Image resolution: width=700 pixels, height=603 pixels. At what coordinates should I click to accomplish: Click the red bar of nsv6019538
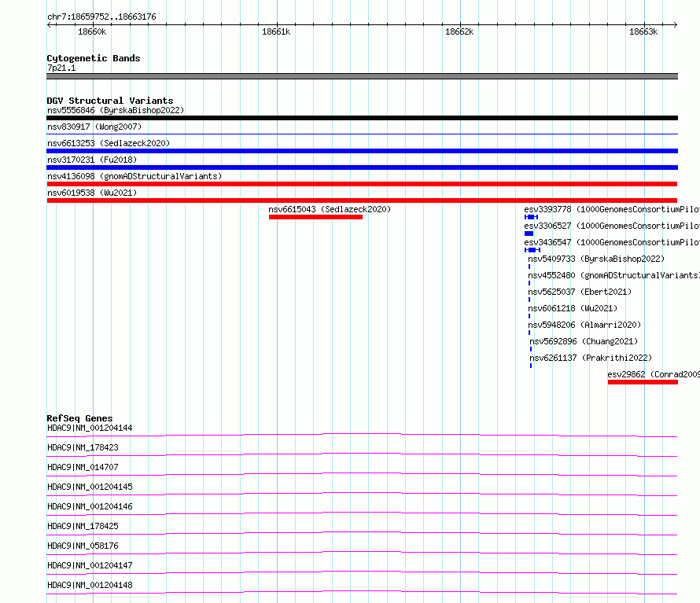(362, 200)
